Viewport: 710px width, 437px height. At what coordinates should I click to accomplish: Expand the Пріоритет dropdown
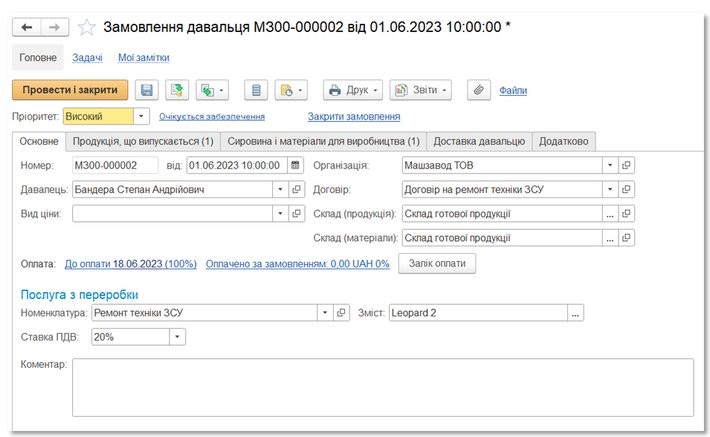141,117
